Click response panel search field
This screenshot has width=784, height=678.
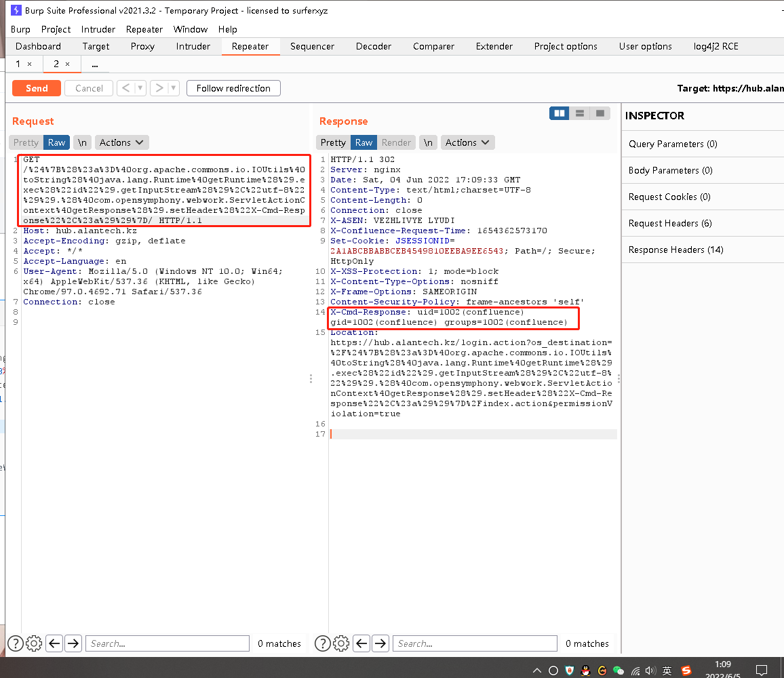[x=475, y=643]
